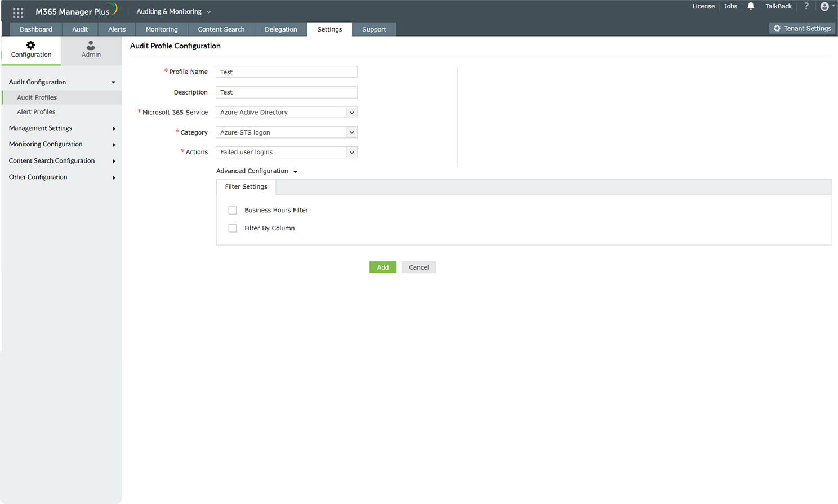Switch to the Support tab
This screenshot has width=838, height=504.
[x=374, y=29]
